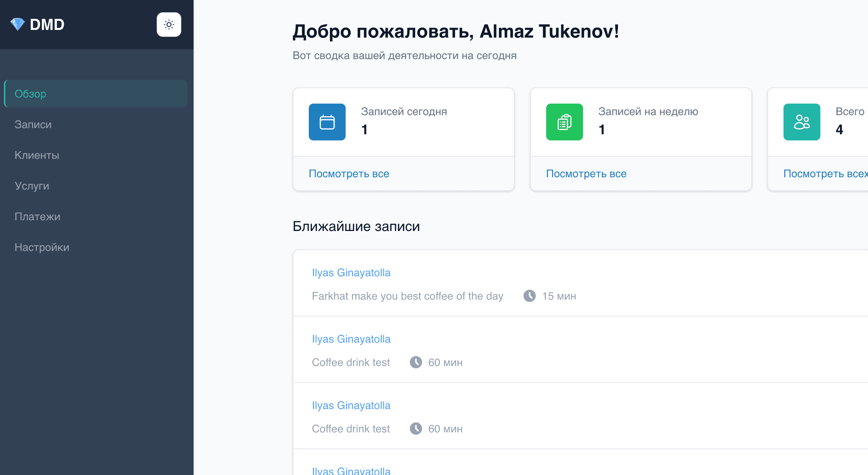Screen dimensions: 868x475
Task: Click Coffee drink test in the second appointment row
Action: [351, 362]
